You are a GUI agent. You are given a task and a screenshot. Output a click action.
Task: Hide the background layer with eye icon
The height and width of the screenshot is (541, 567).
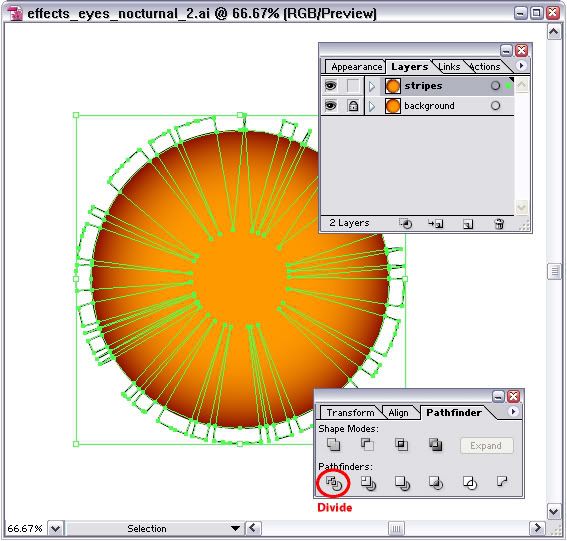pos(330,106)
